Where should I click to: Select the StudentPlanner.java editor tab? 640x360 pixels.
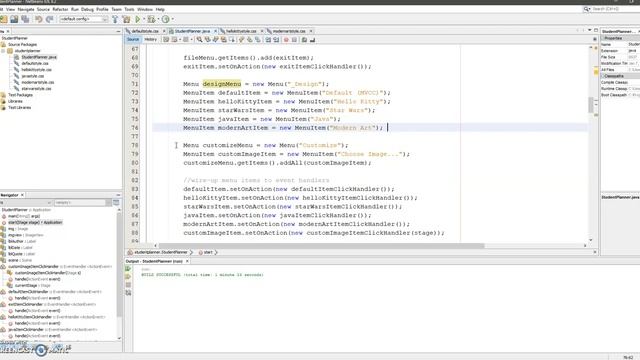(x=192, y=31)
